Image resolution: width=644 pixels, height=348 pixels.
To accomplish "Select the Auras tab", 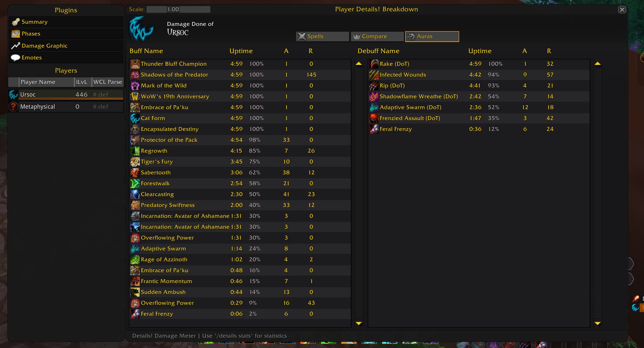I will 432,36.
